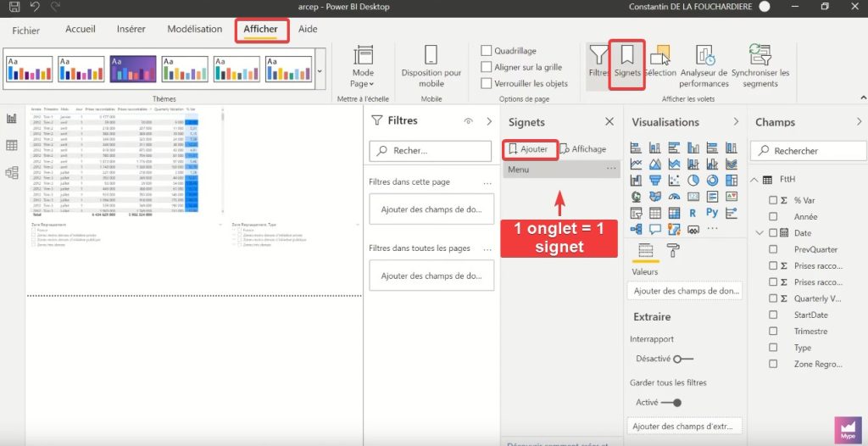
Task: Open the Accueil tab
Action: tap(81, 30)
